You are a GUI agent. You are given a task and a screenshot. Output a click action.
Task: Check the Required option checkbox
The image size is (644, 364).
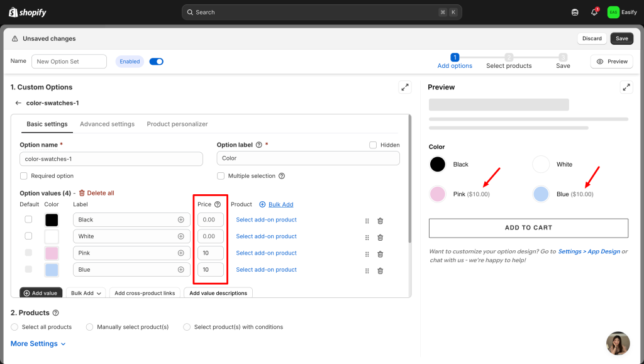tap(24, 176)
